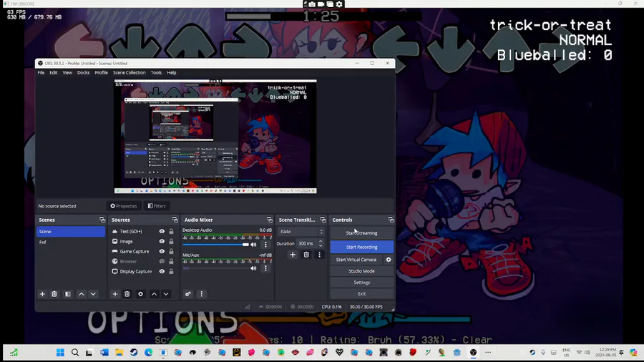Viewport: 644px width, 362px height.
Task: Open the Profile menu
Action: [x=101, y=73]
